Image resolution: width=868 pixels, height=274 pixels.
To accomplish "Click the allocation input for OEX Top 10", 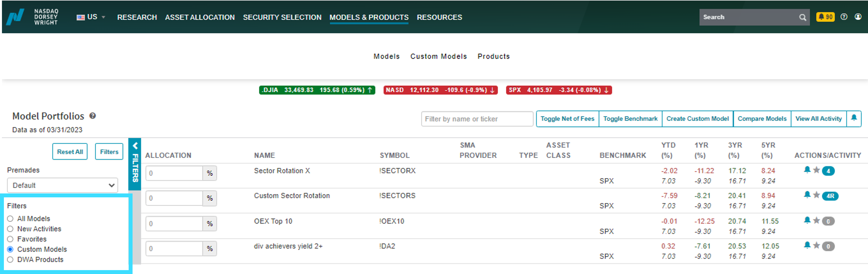I will tap(174, 223).
